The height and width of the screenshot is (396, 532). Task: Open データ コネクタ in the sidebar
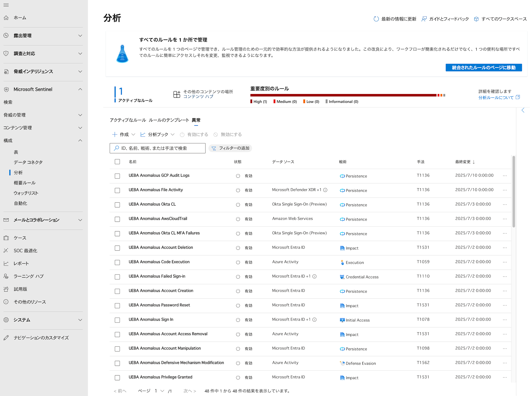click(28, 162)
